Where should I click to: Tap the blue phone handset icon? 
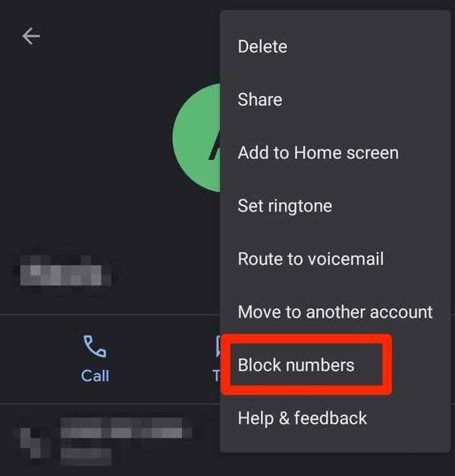[x=95, y=346]
